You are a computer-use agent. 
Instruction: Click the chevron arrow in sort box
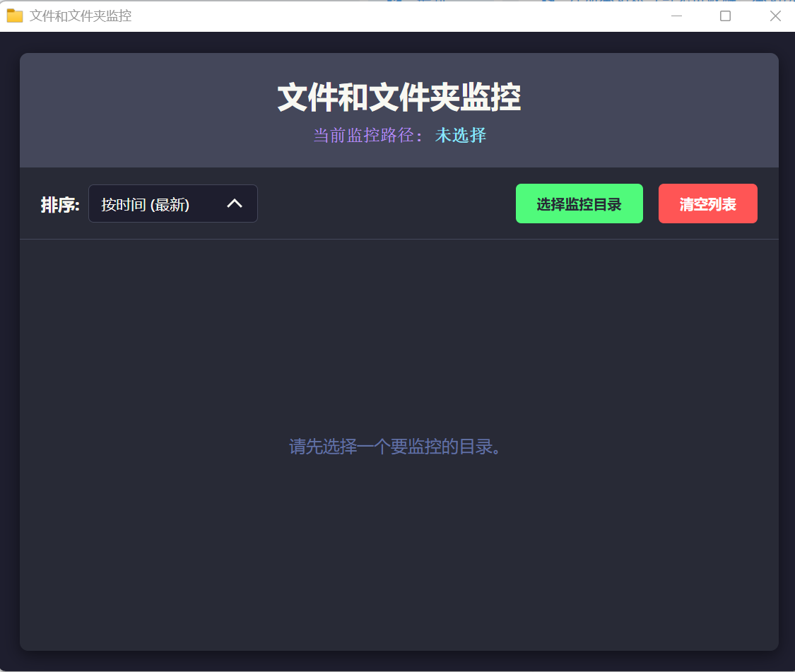(x=235, y=204)
